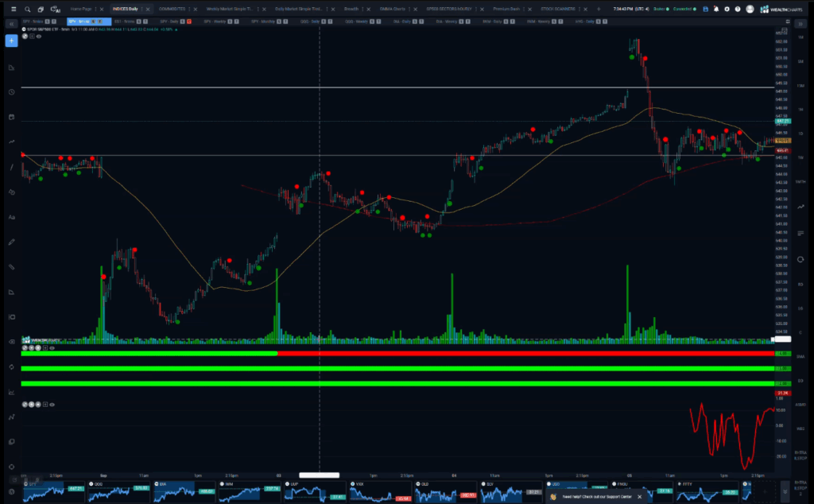This screenshot has height=504, width=814.
Task: Collapse the left drawing toolbar panel
Action: tap(12, 24)
